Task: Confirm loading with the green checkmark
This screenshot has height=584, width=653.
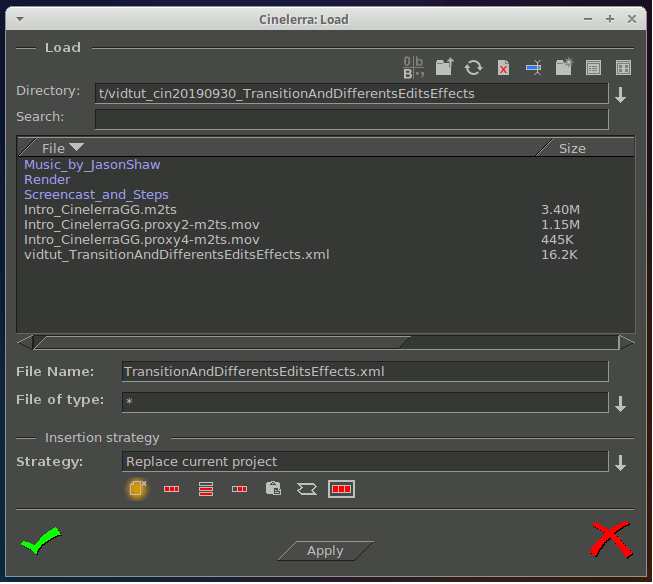Action: pyautogui.click(x=40, y=543)
